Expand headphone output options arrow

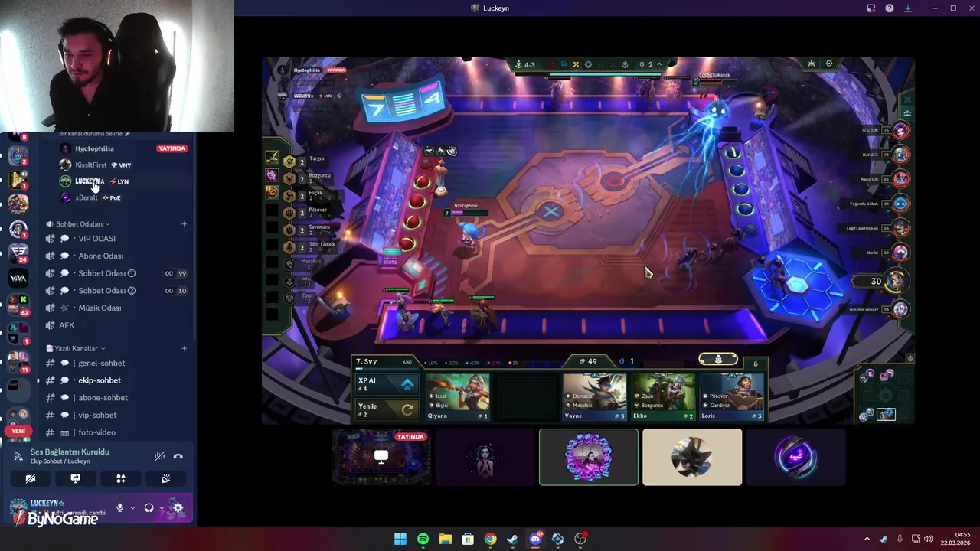(x=162, y=507)
